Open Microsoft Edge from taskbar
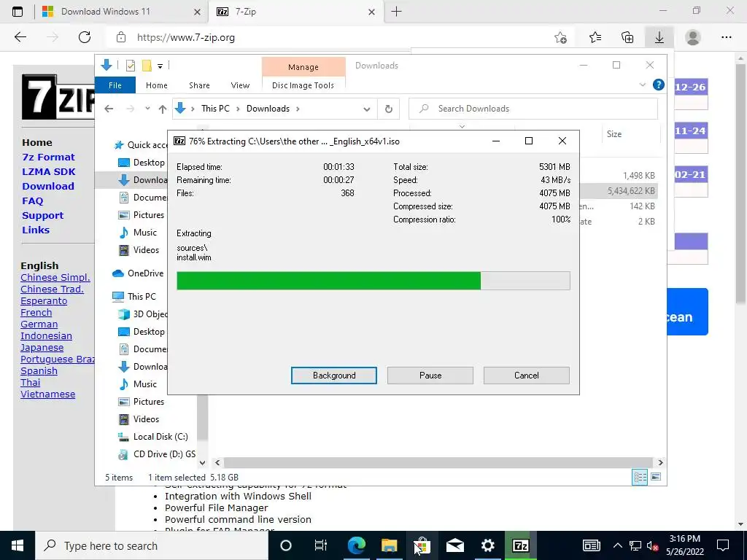The image size is (747, 560). [x=356, y=545]
